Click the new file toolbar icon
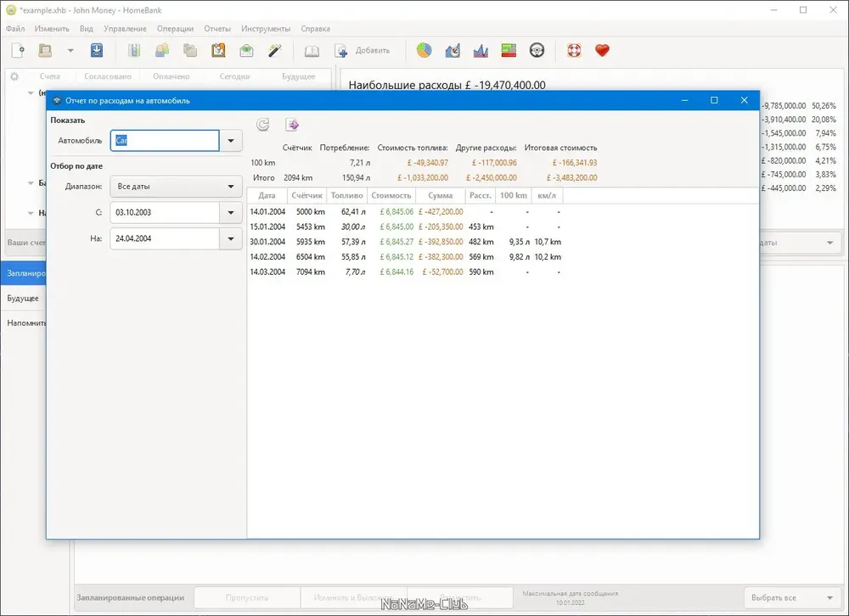This screenshot has height=616, width=849. pyautogui.click(x=18, y=51)
